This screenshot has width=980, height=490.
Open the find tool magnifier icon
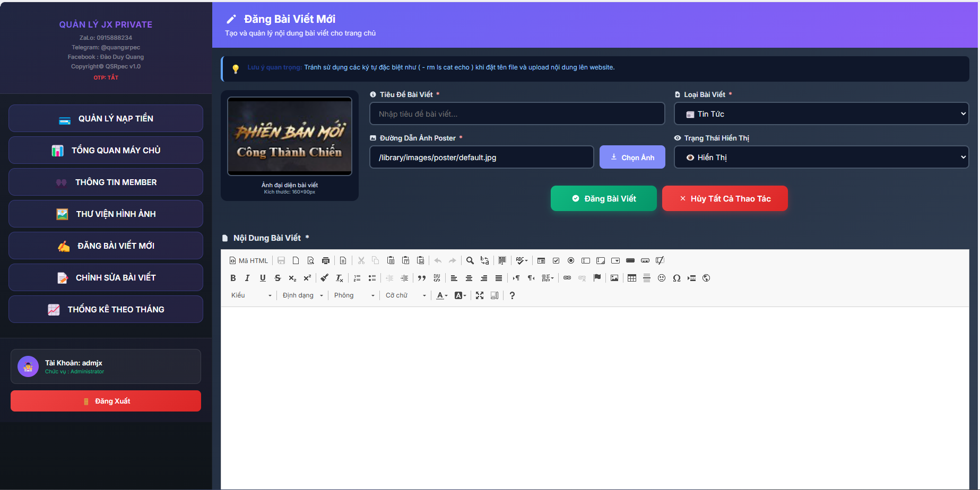pyautogui.click(x=470, y=260)
